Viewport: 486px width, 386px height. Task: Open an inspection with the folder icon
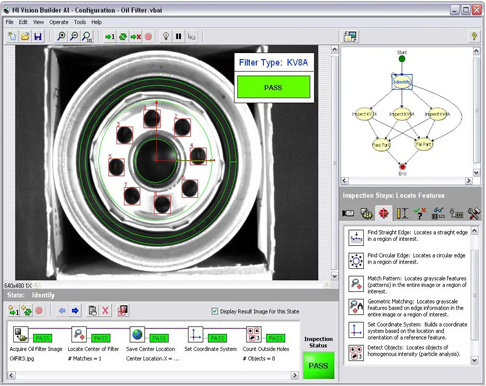point(25,36)
